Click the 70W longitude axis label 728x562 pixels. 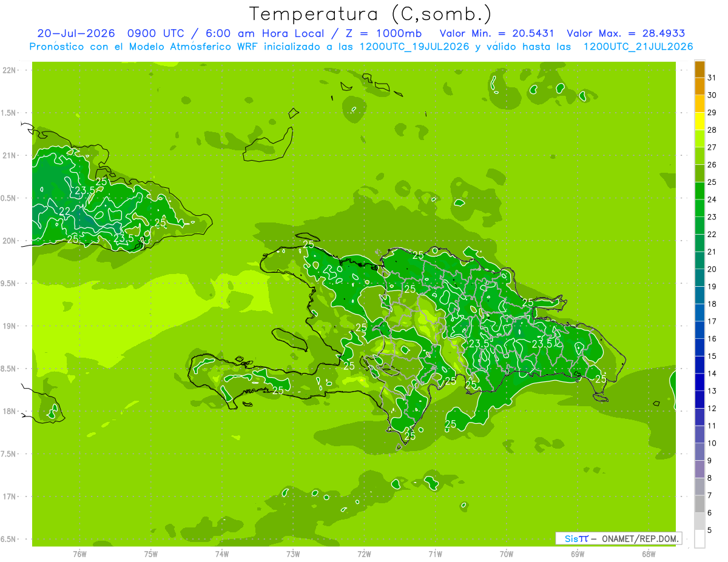[x=507, y=554]
